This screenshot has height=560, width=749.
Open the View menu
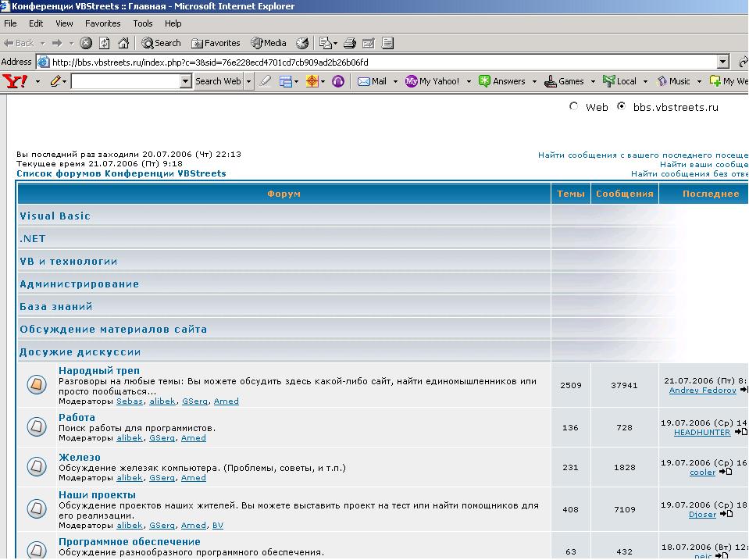tap(64, 23)
